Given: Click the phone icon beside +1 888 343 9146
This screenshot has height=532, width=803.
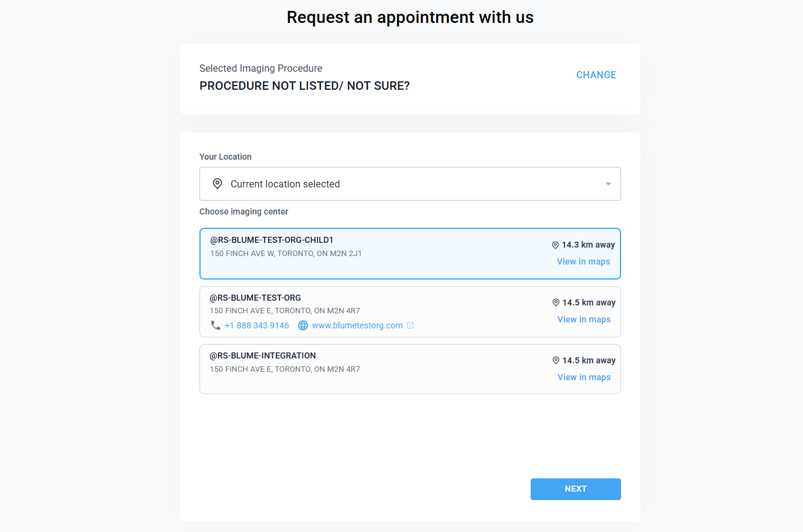Looking at the screenshot, I should pyautogui.click(x=215, y=325).
